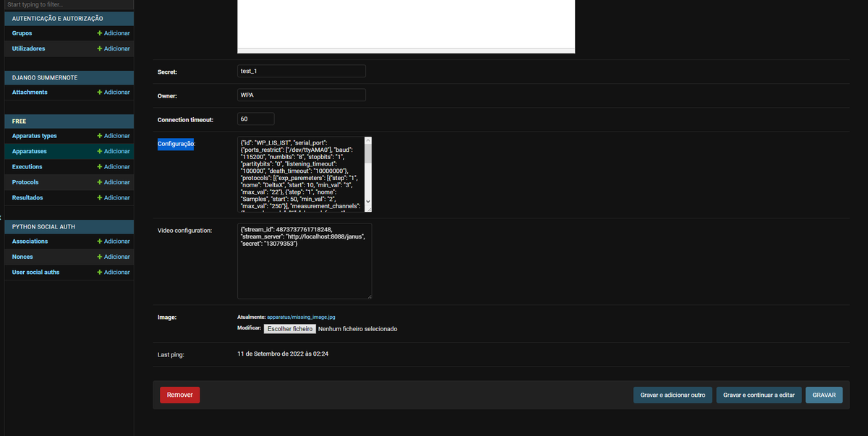Add a new Apparatus type
Screen dimensions: 868x436
click(114, 136)
